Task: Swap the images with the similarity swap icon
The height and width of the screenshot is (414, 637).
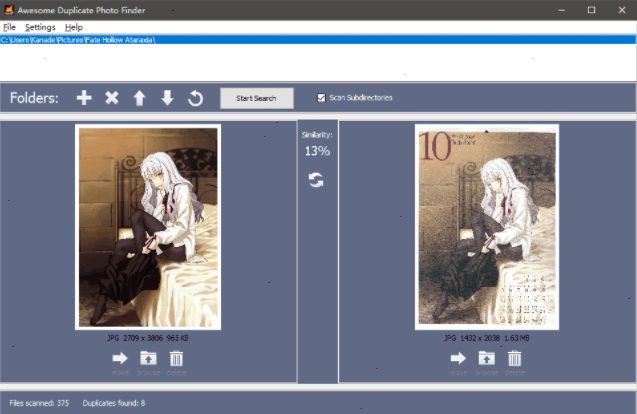Action: (316, 180)
